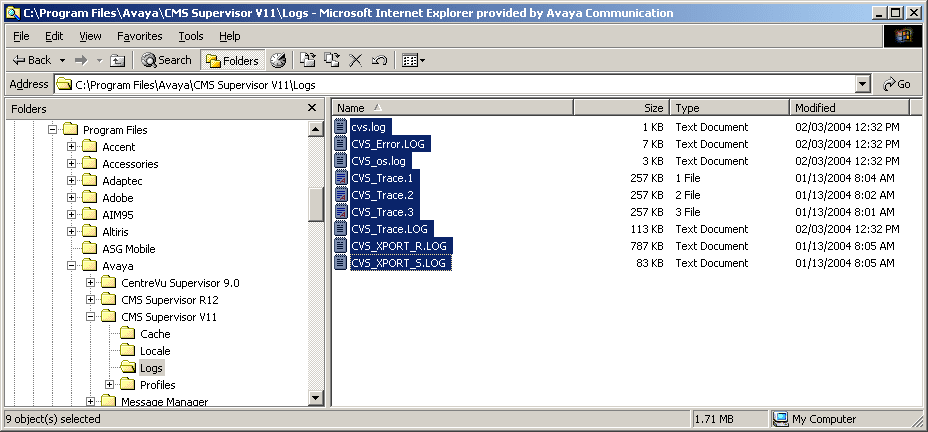Open the Favorites menu
The image size is (928, 432).
139,36
